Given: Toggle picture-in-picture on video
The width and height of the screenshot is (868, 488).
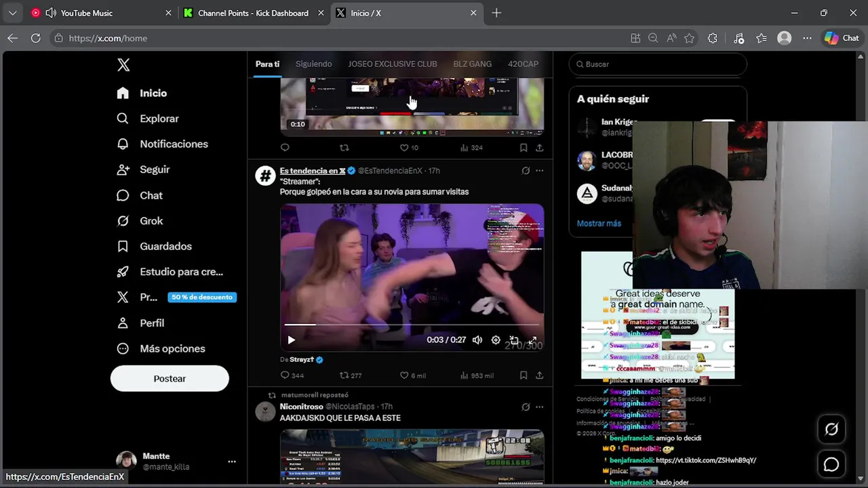Looking at the screenshot, I should pyautogui.click(x=514, y=340).
